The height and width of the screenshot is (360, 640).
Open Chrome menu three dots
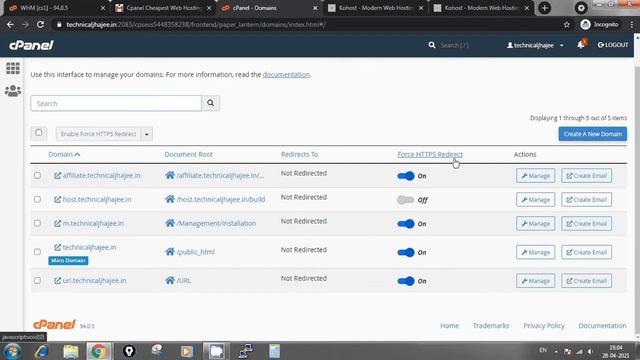tap(632, 24)
